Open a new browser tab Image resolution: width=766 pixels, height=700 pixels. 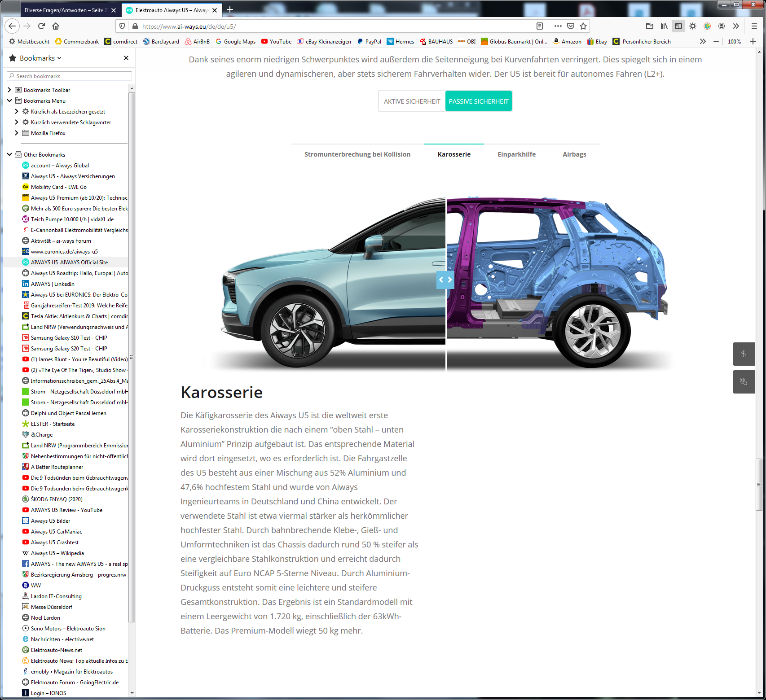coord(230,9)
